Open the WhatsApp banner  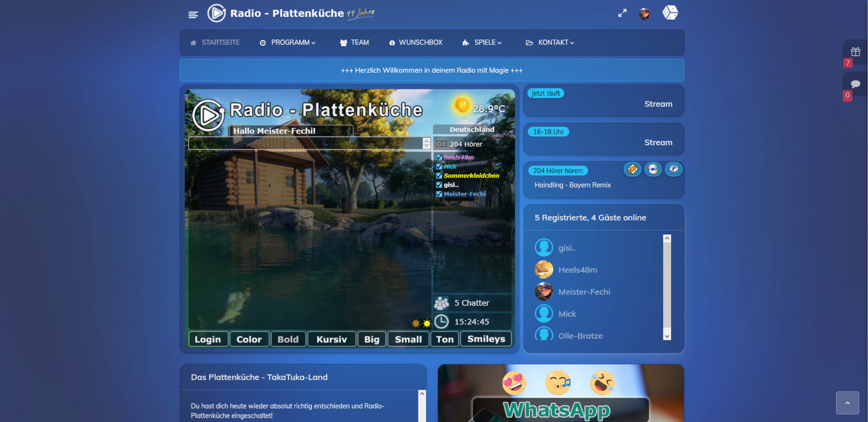point(561,393)
